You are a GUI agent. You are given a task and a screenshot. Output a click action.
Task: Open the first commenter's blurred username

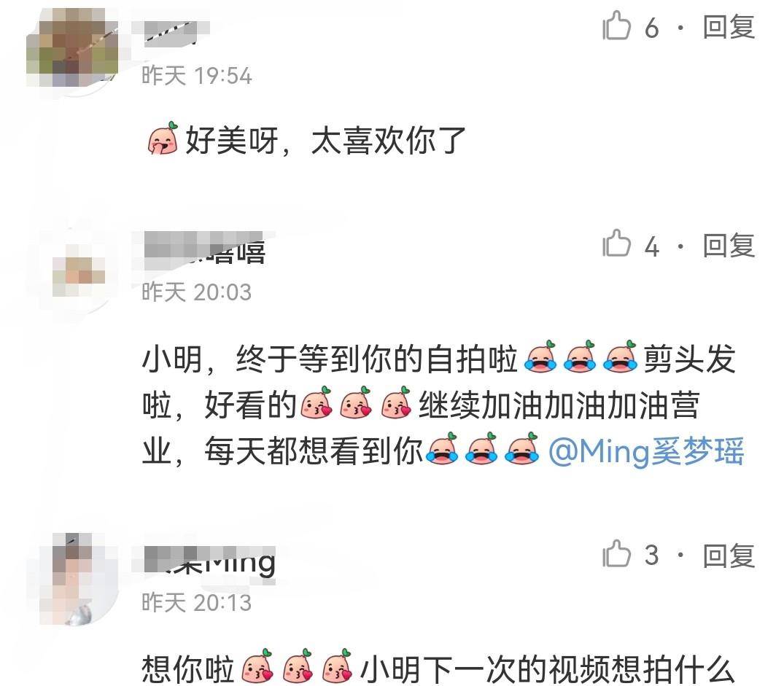pos(170,34)
